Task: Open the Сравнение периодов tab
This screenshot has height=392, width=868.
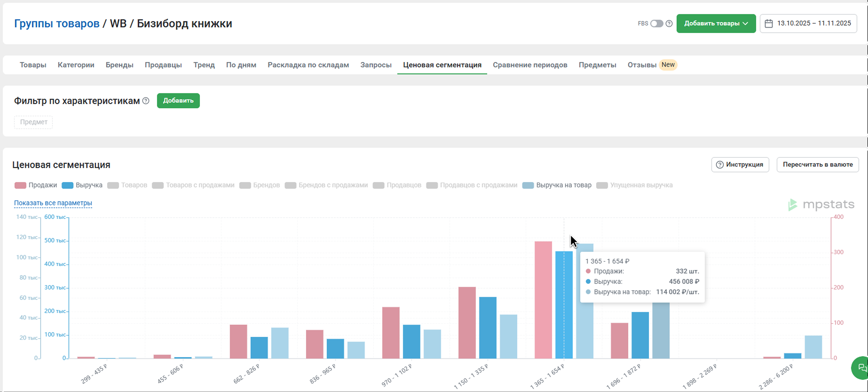Action: 530,65
